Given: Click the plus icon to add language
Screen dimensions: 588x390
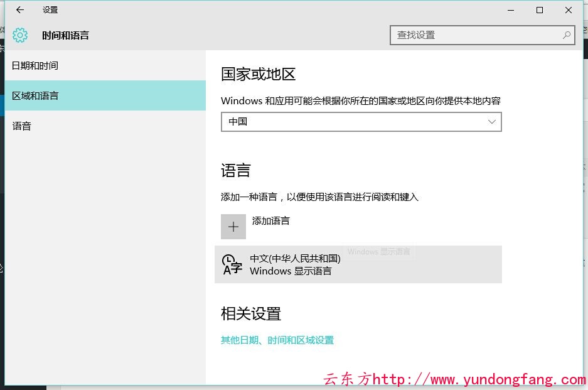Looking at the screenshot, I should coord(233,227).
